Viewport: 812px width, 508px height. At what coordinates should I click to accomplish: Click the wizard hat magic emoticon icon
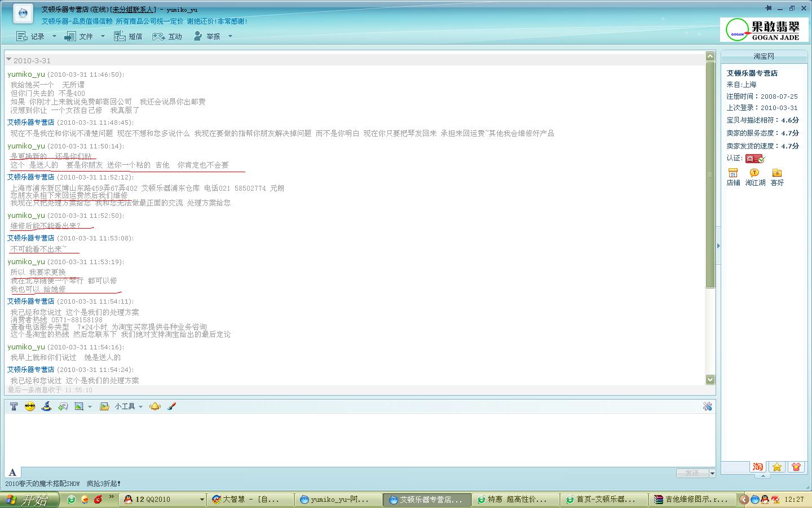(46, 406)
